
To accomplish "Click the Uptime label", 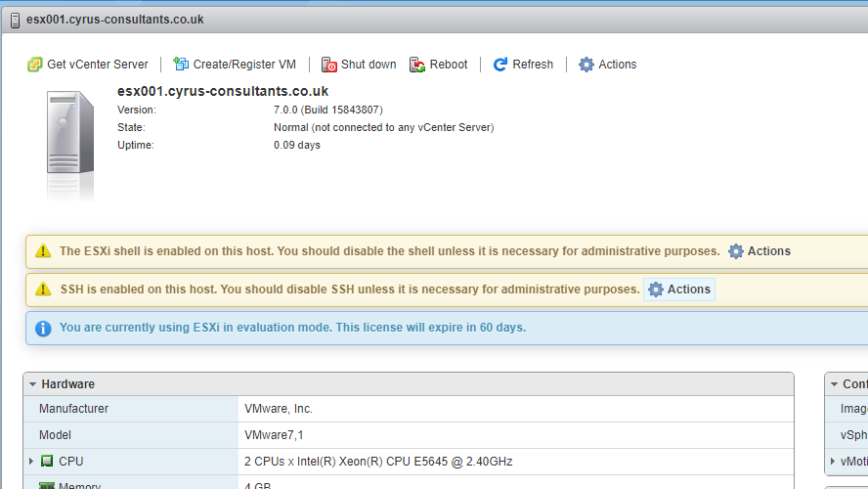I will (x=136, y=145).
